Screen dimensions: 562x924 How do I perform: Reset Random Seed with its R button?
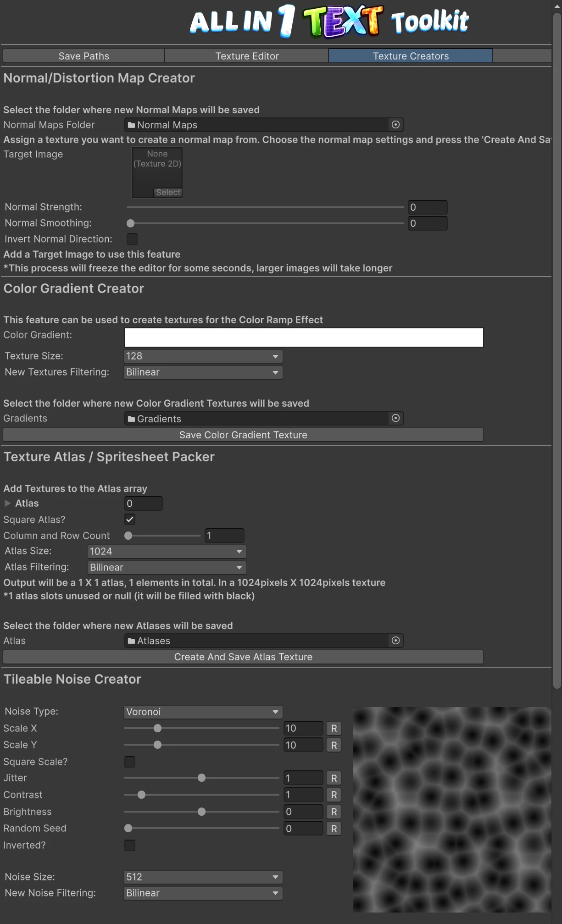click(334, 829)
